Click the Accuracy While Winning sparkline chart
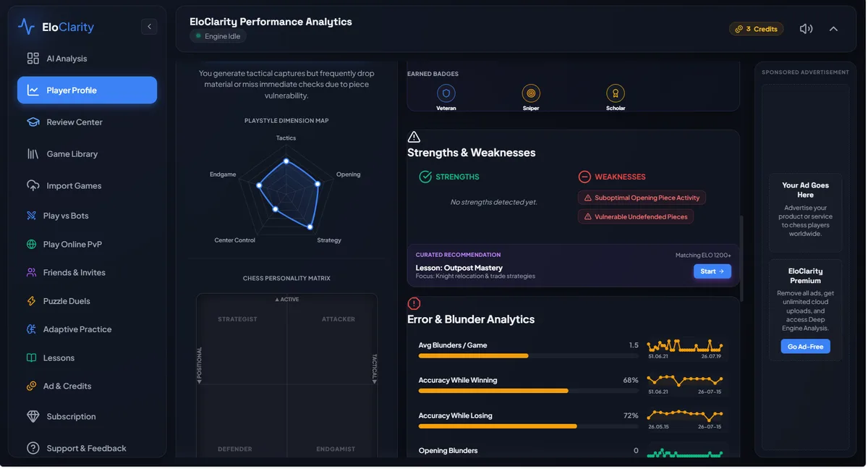 pos(685,380)
